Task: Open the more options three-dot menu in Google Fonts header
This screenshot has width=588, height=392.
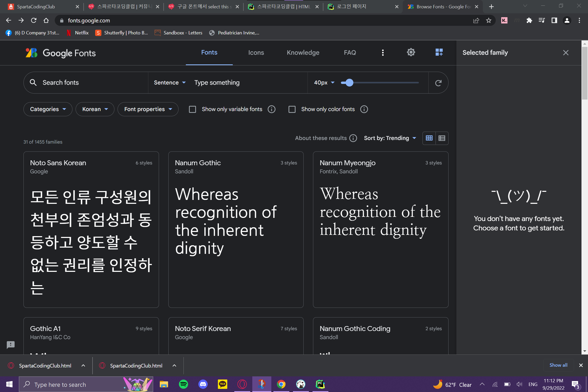Action: click(x=383, y=53)
